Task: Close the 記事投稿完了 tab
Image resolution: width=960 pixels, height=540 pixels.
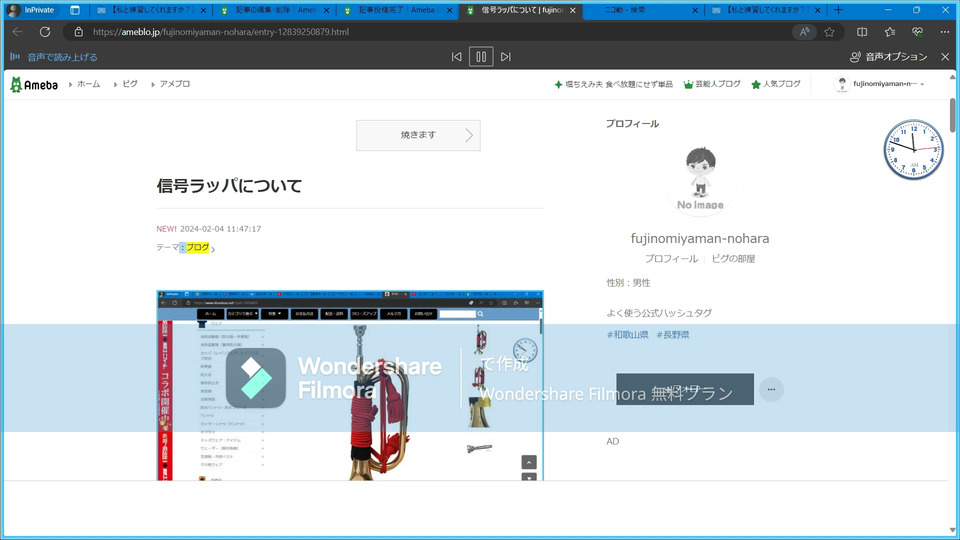Action: tap(449, 10)
